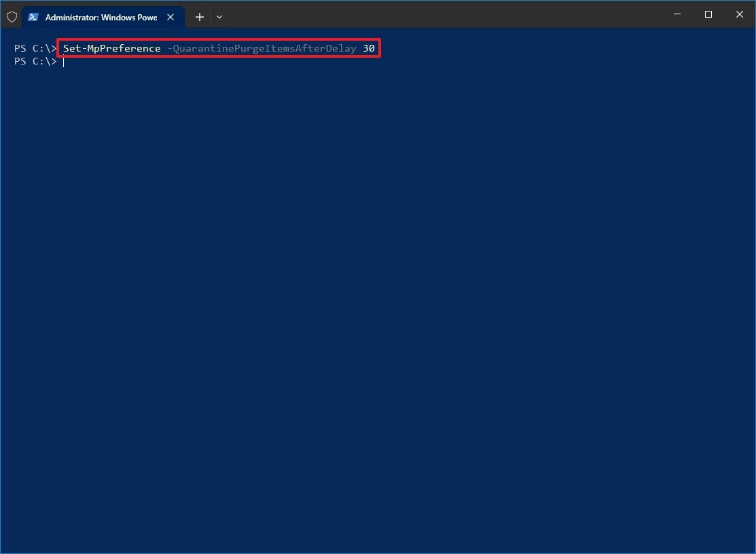Select the Set-MpPreference command text
This screenshot has height=554, width=756.
(111, 48)
